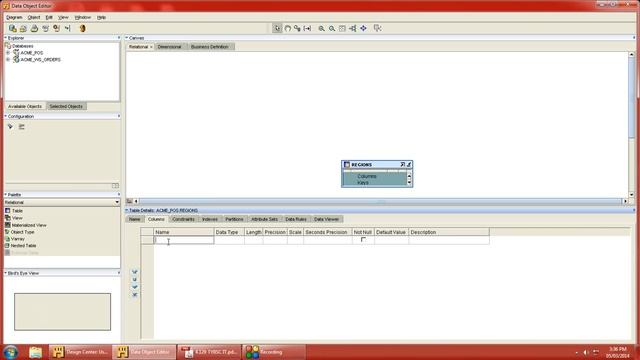Click the Table palette item icon
The height and width of the screenshot is (360, 640).
click(7, 211)
